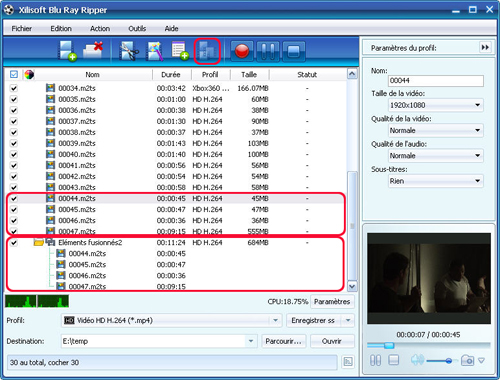Click the file list scroll-down arrow
Image resolution: width=500 pixels, height=380 pixels.
pyautogui.click(x=352, y=286)
